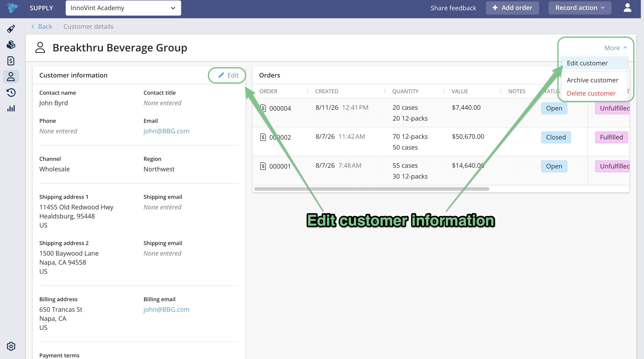Click the Fulfilled badge for order 000002

coord(611,137)
